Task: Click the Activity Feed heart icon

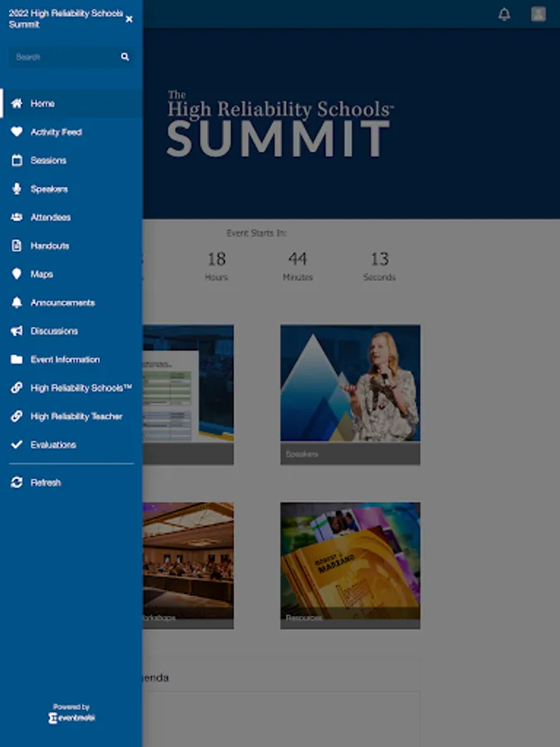Action: click(17, 131)
